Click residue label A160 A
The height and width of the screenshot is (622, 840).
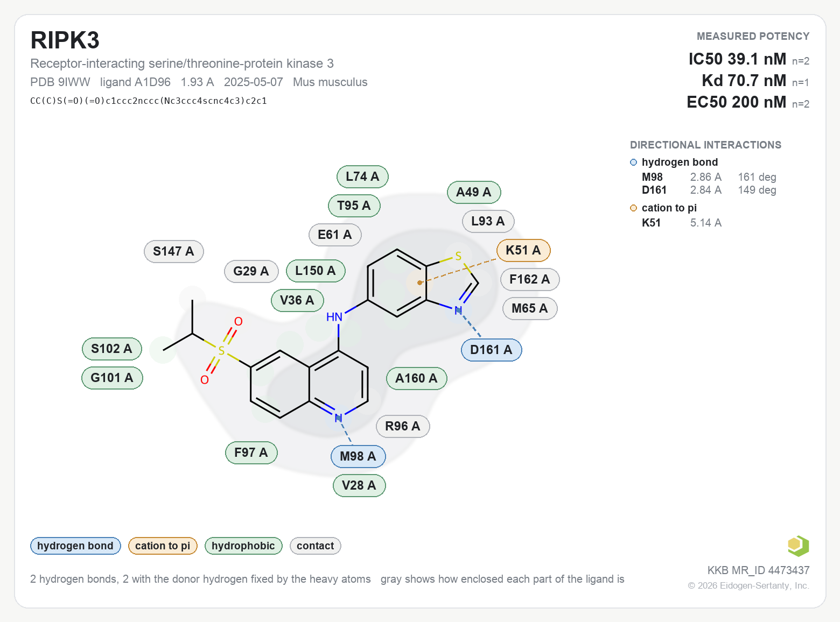point(416,378)
